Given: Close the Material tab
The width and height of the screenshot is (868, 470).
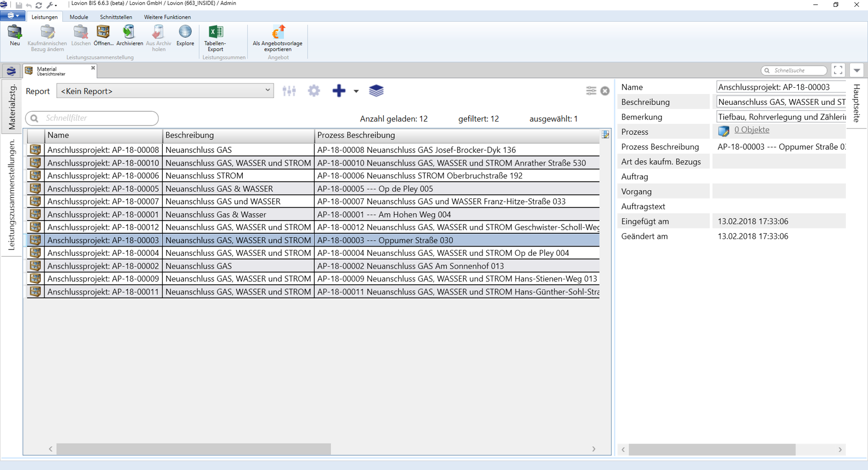Looking at the screenshot, I should point(93,68).
